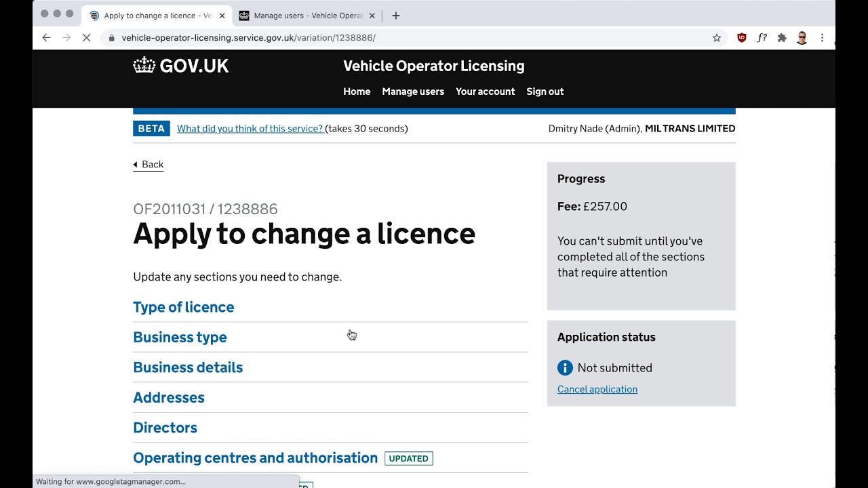This screenshot has height=488, width=868.
Task: Click the Progress panel heading
Action: tap(581, 179)
